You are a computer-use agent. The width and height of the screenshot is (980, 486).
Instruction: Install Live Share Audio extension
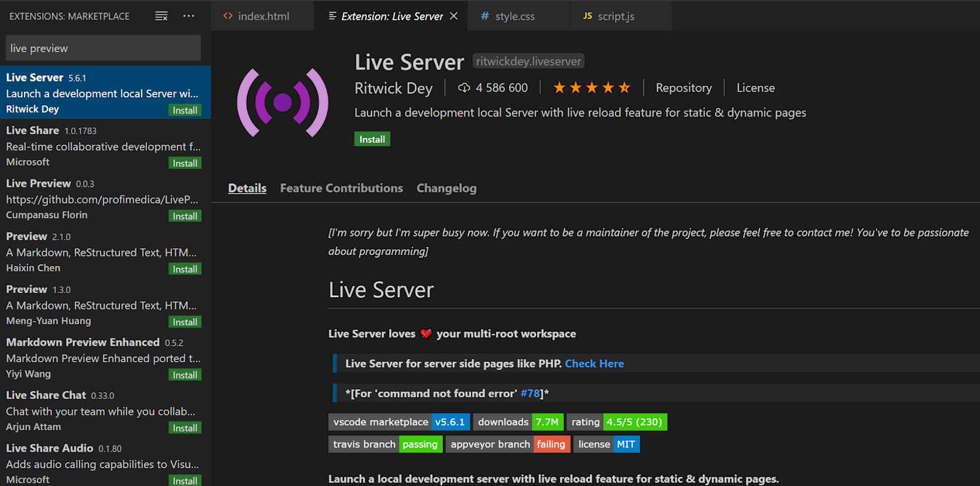coord(185,481)
